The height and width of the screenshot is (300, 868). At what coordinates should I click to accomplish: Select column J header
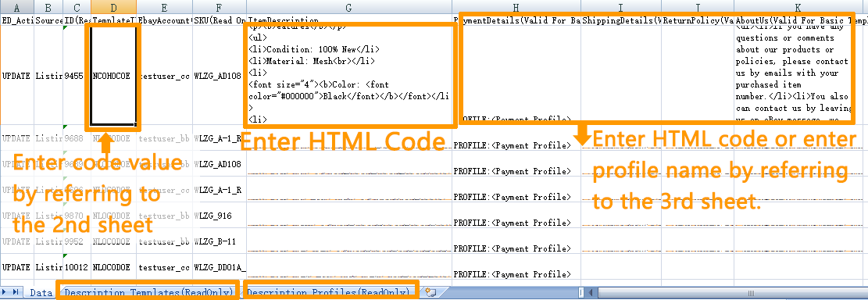point(698,8)
